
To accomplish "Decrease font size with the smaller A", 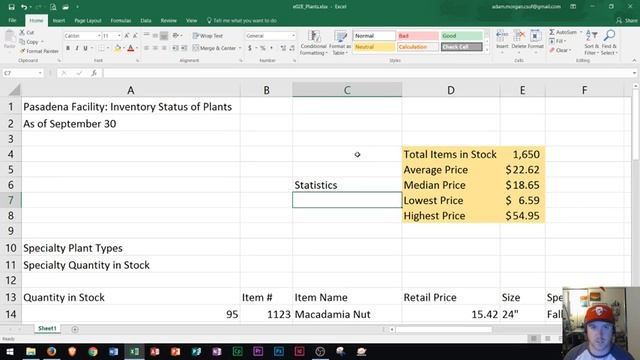I will [135, 36].
